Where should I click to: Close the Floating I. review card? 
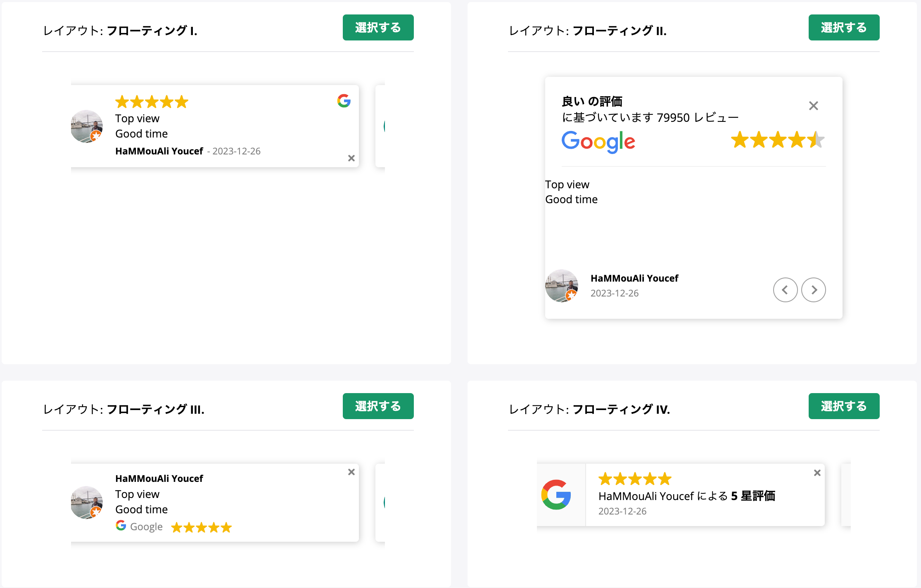(351, 158)
